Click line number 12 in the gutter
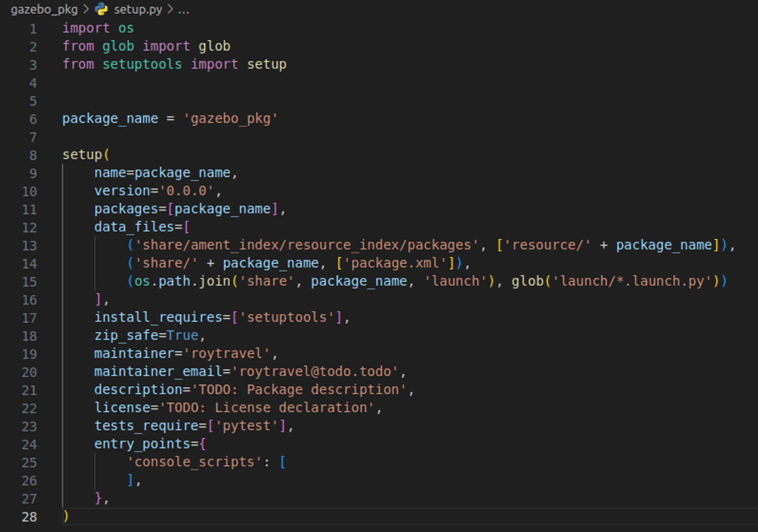The image size is (758, 532). 30,228
